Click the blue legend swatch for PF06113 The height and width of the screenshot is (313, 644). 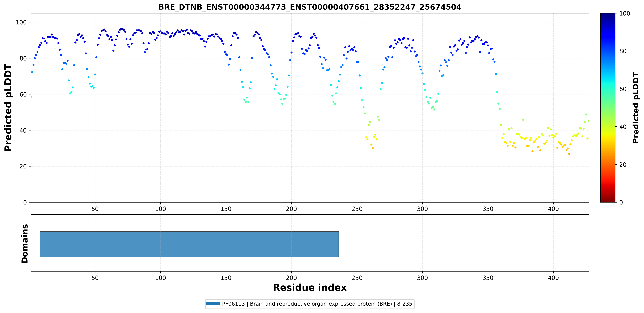tap(213, 304)
